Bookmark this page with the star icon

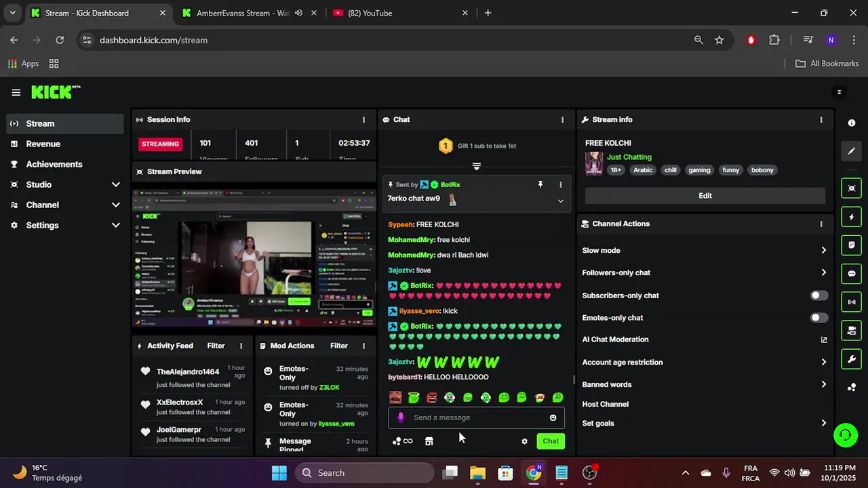(719, 40)
